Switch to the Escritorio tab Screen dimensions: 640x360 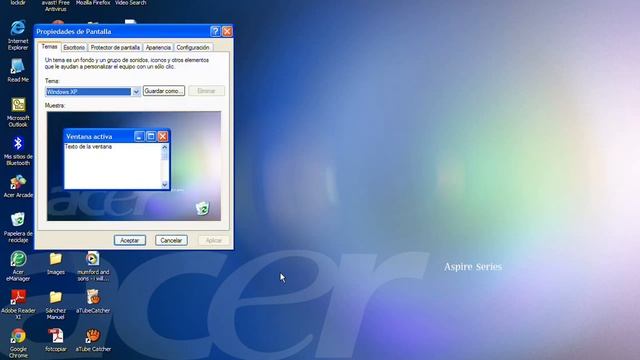point(74,48)
